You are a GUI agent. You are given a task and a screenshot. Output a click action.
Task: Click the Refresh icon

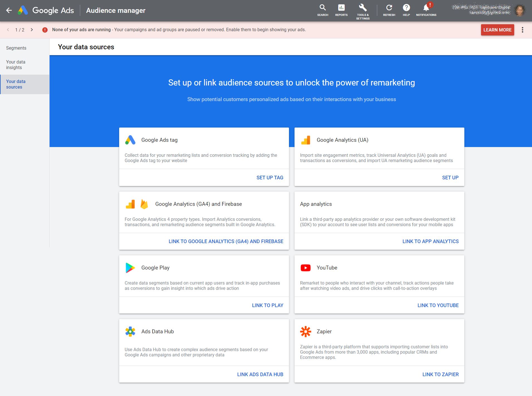(389, 7)
